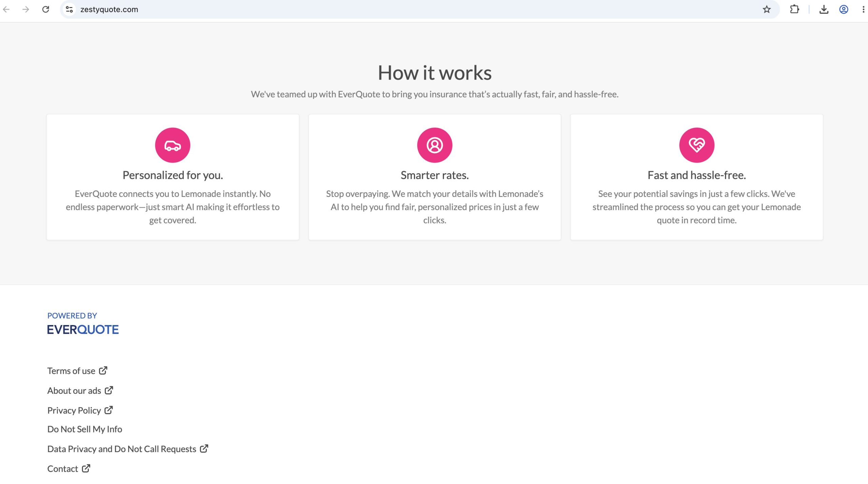Open the browser downloads icon
Image resolution: width=868 pixels, height=484 pixels.
click(824, 9)
